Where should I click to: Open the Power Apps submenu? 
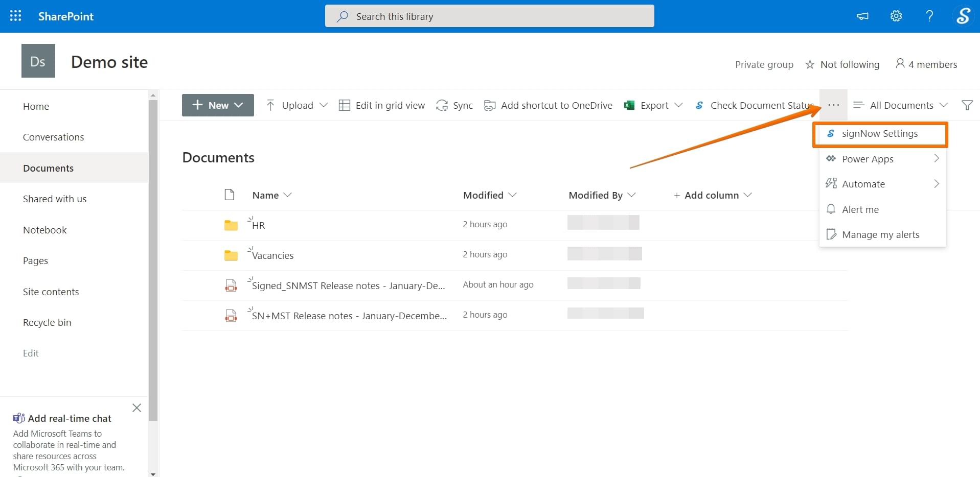click(883, 159)
